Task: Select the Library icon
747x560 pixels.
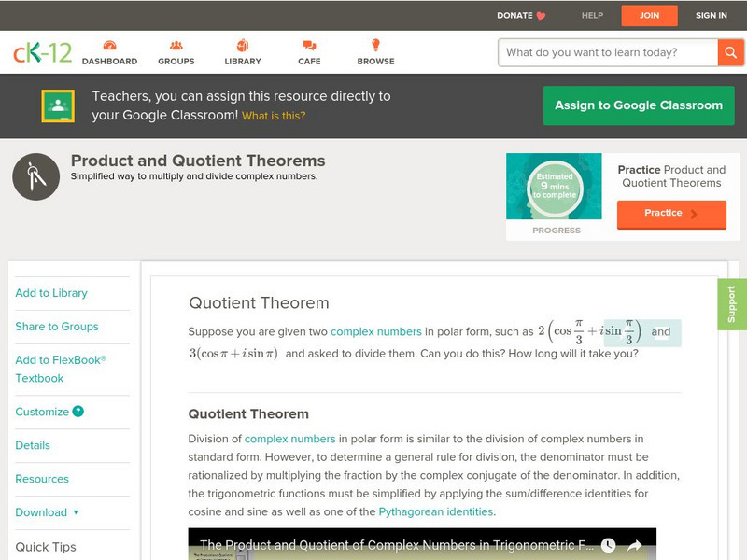Action: point(242,44)
